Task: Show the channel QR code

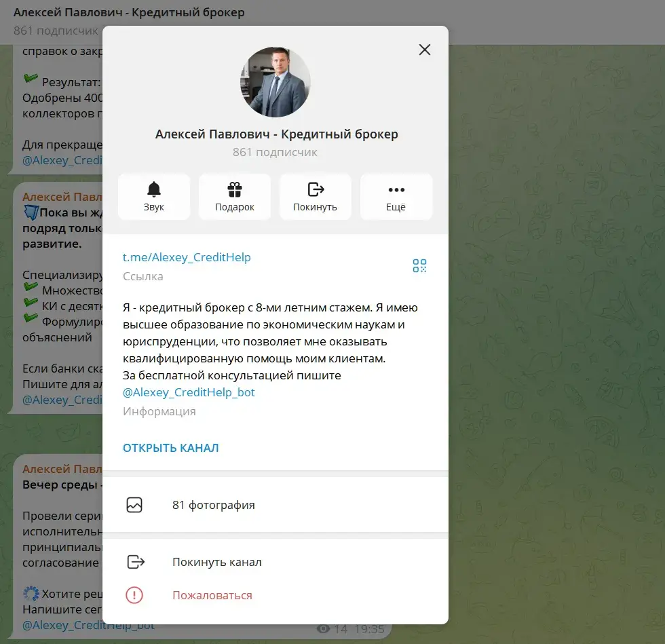Action: (x=419, y=265)
